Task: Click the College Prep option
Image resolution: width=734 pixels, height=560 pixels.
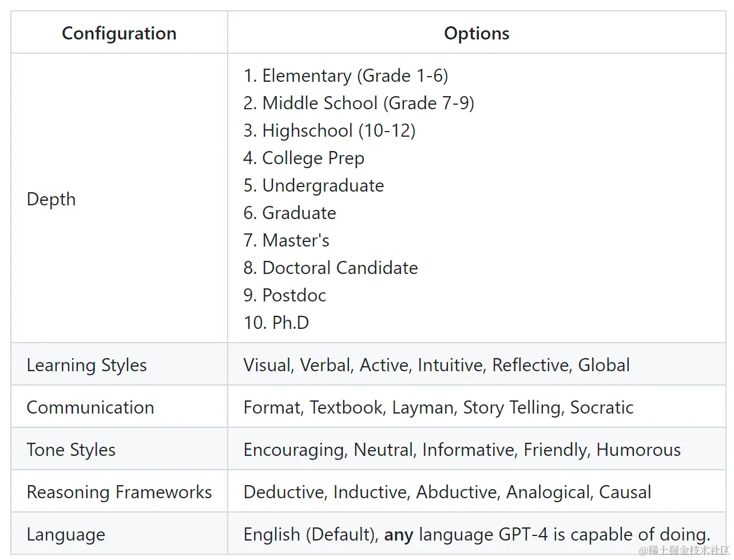Action: 304,158
